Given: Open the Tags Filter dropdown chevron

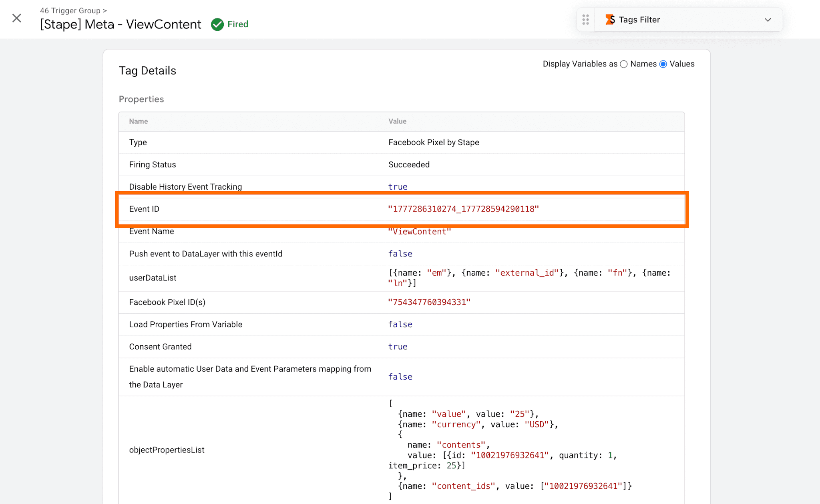Looking at the screenshot, I should click(x=768, y=20).
